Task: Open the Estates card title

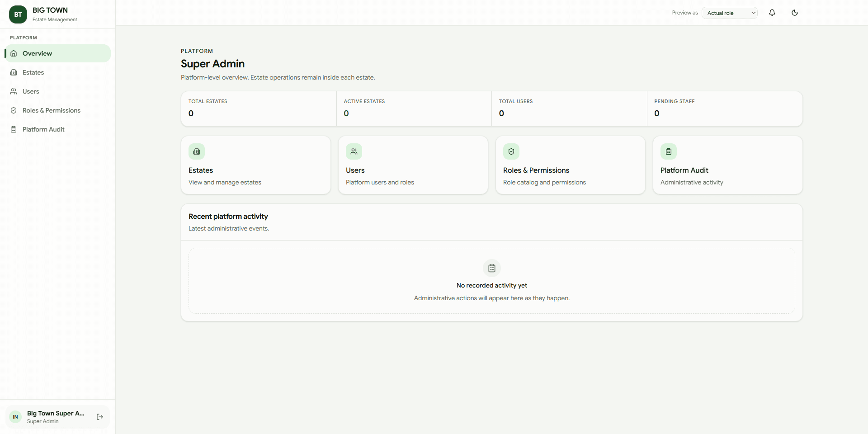Action: (201, 170)
